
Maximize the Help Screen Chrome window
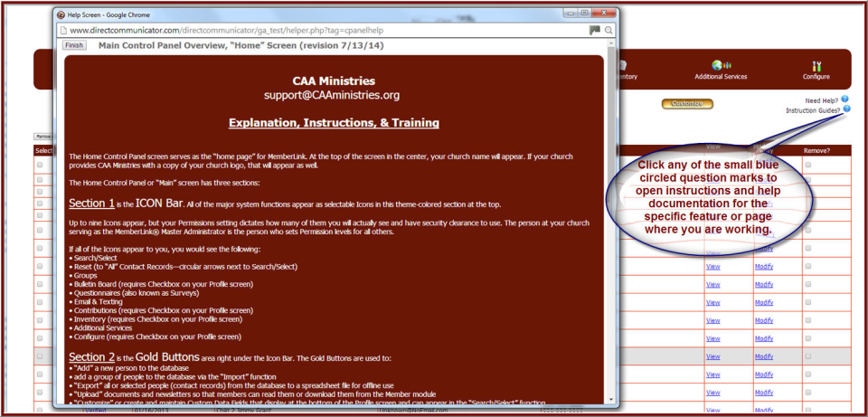(585, 13)
